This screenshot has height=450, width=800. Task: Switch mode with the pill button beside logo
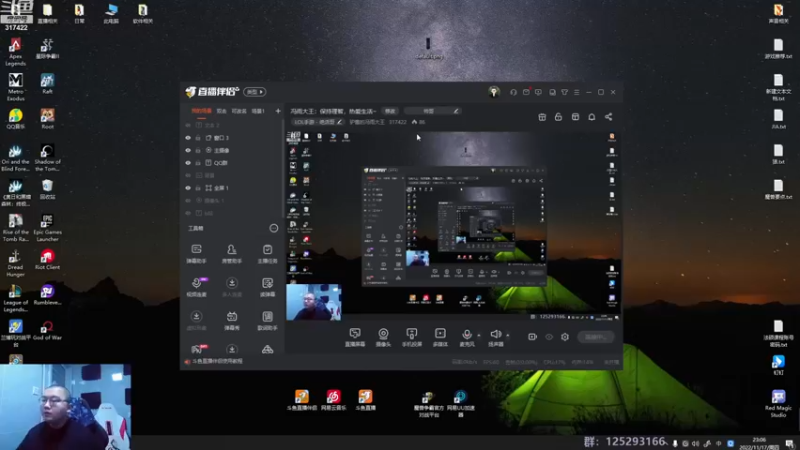point(255,92)
